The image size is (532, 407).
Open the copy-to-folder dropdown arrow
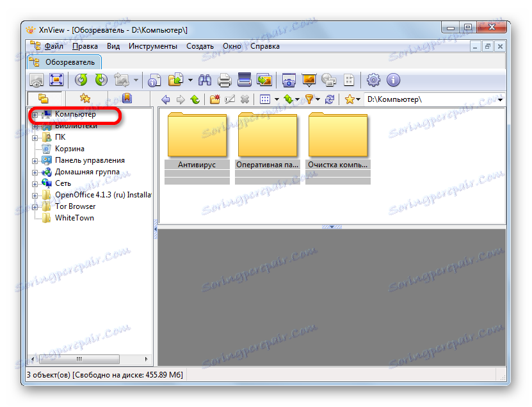coord(190,80)
